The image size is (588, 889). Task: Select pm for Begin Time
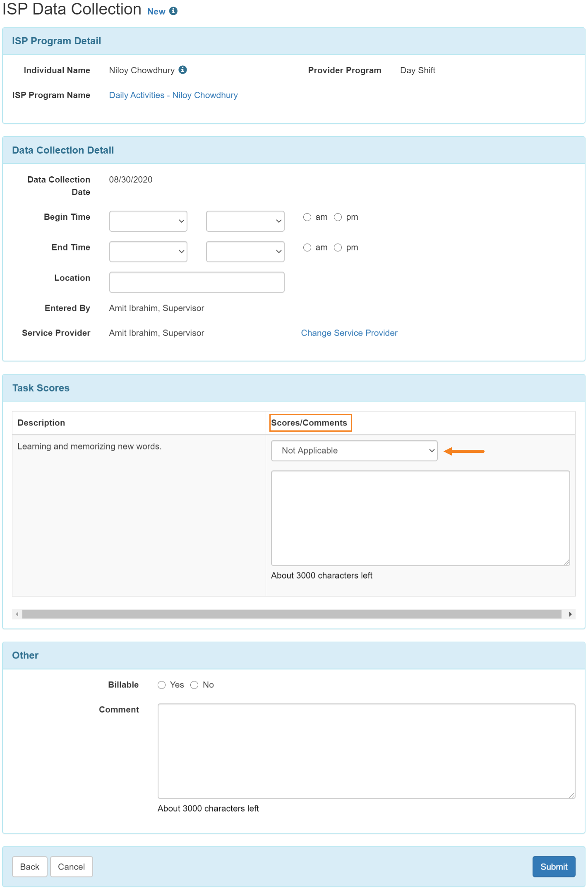tap(338, 217)
